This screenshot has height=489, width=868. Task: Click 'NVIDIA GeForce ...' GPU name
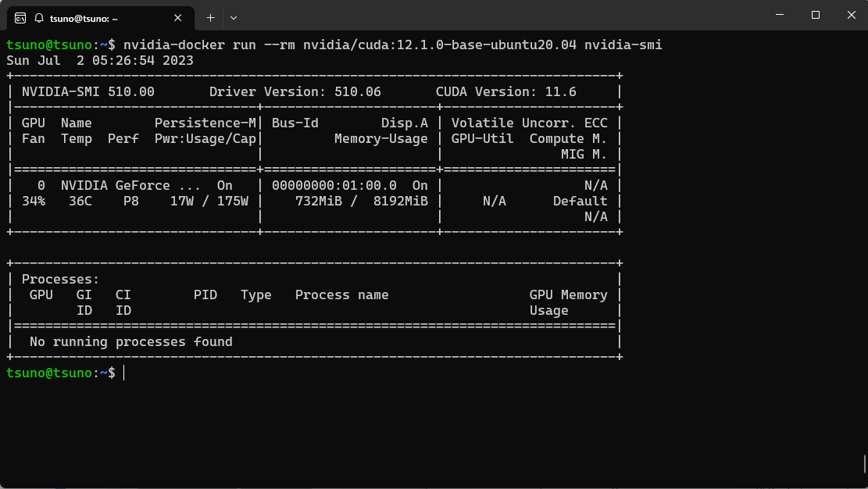[130, 185]
